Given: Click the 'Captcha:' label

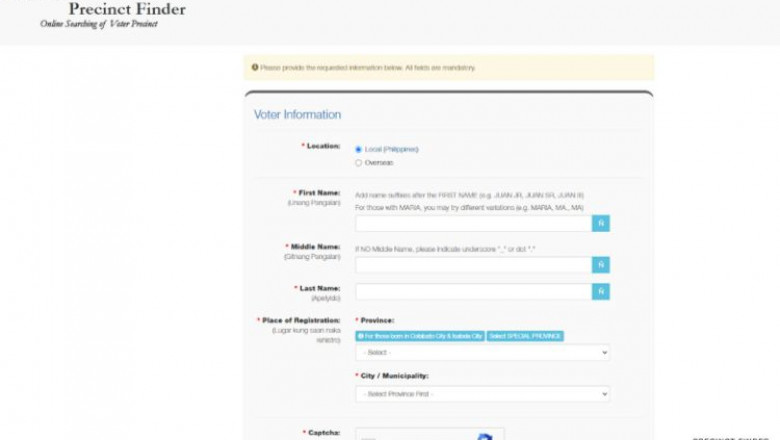Looking at the screenshot, I should pos(324,433).
